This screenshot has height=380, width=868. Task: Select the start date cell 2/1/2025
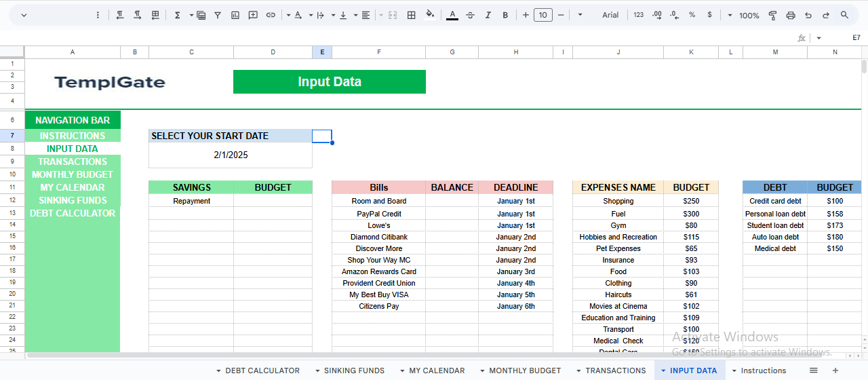(231, 155)
